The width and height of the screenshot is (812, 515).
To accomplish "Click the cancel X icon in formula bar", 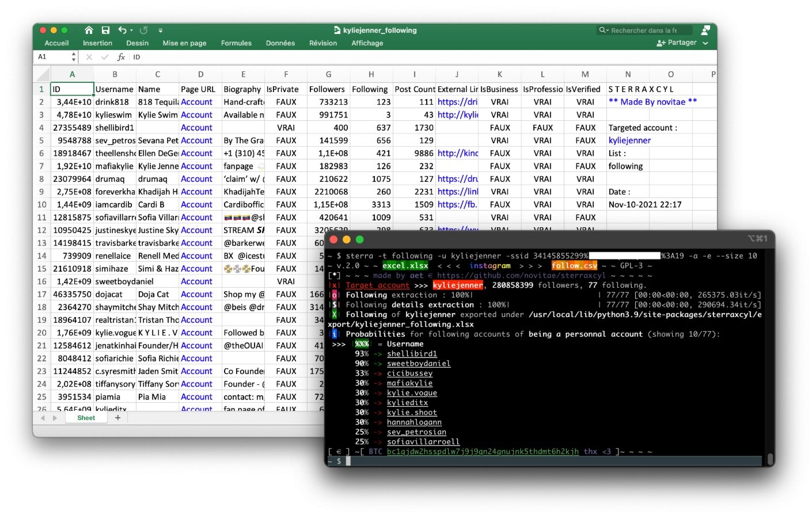I will (89, 57).
